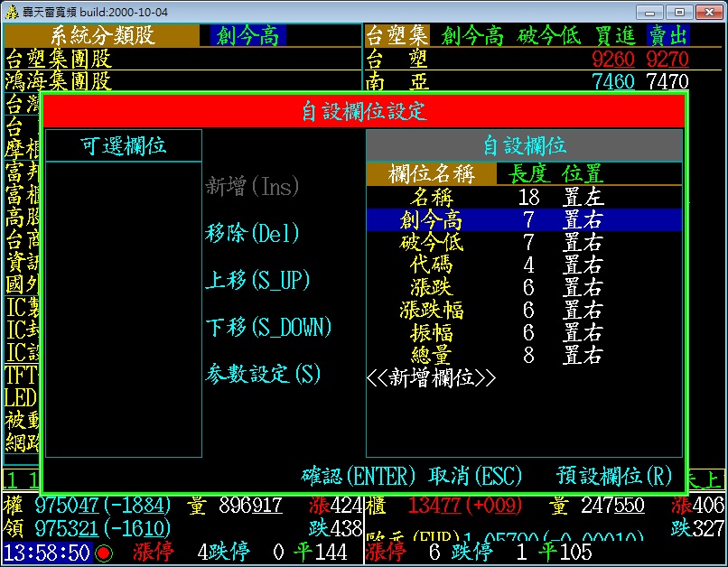Viewport: 728px width, 567px height.
Task: Click the app icon in the title bar
Action: pyautogui.click(x=13, y=12)
